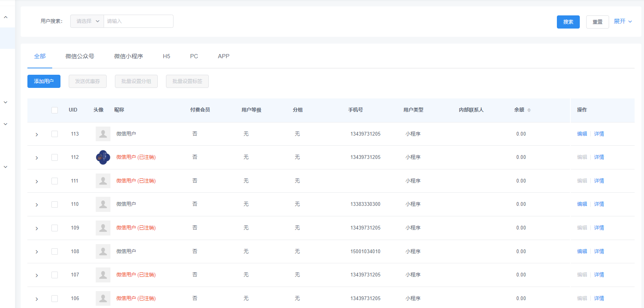Check the checkbox for UID 108
Image resolution: width=644 pixels, height=308 pixels.
coord(54,251)
